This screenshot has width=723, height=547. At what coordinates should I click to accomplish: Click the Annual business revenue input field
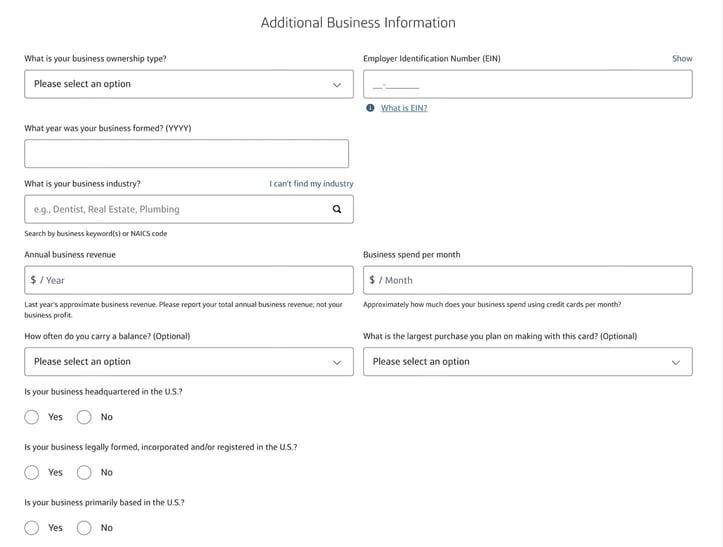(x=189, y=280)
